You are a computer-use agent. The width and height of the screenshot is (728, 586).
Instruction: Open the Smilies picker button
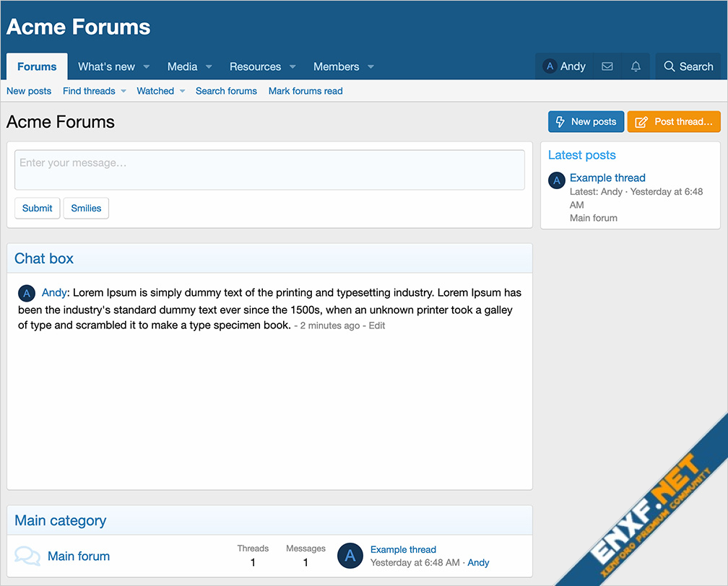(86, 208)
